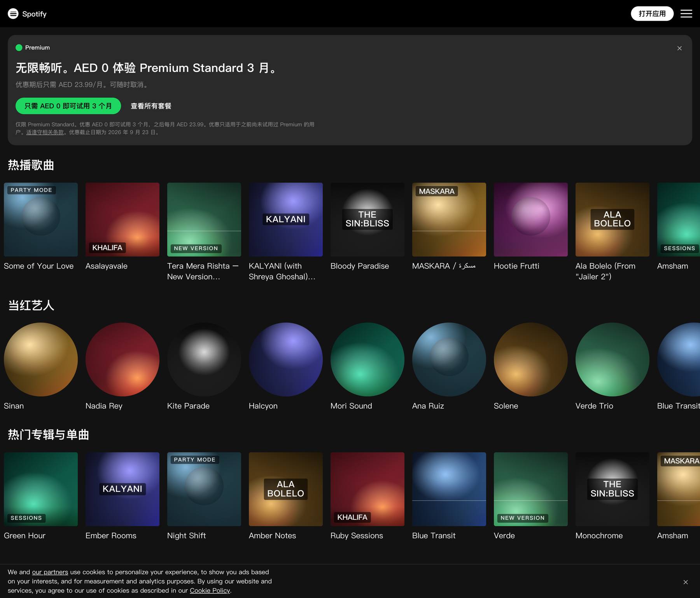Open the artist avatar for Sinan

(41, 359)
